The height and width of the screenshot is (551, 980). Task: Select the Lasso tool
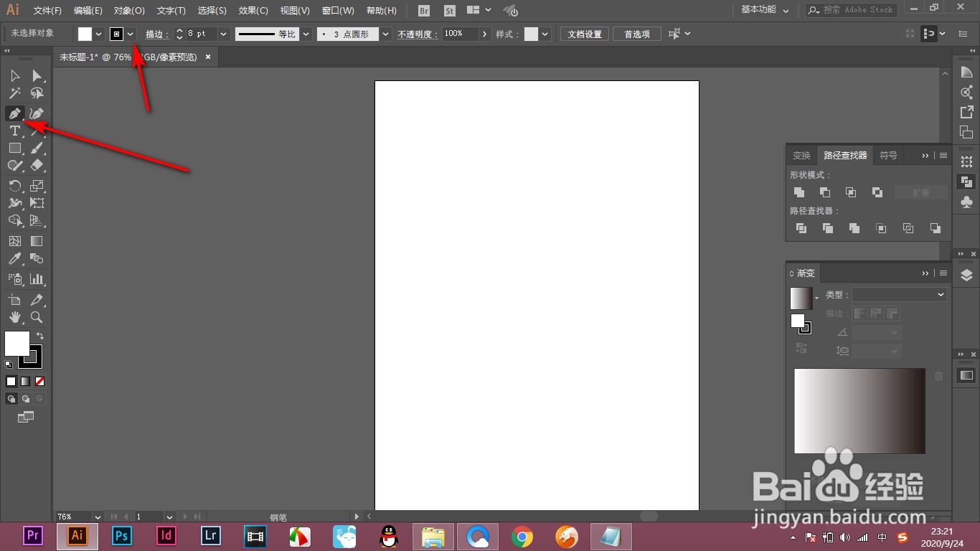click(x=37, y=93)
